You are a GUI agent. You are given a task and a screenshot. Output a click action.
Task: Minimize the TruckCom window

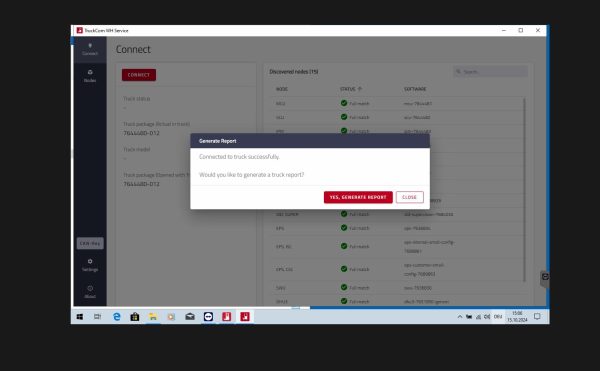504,30
